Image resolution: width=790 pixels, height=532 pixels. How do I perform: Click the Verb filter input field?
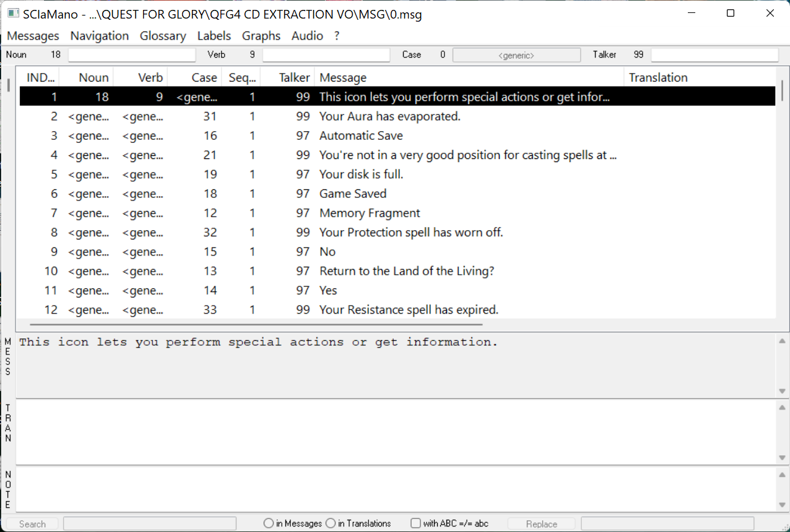[x=326, y=55]
